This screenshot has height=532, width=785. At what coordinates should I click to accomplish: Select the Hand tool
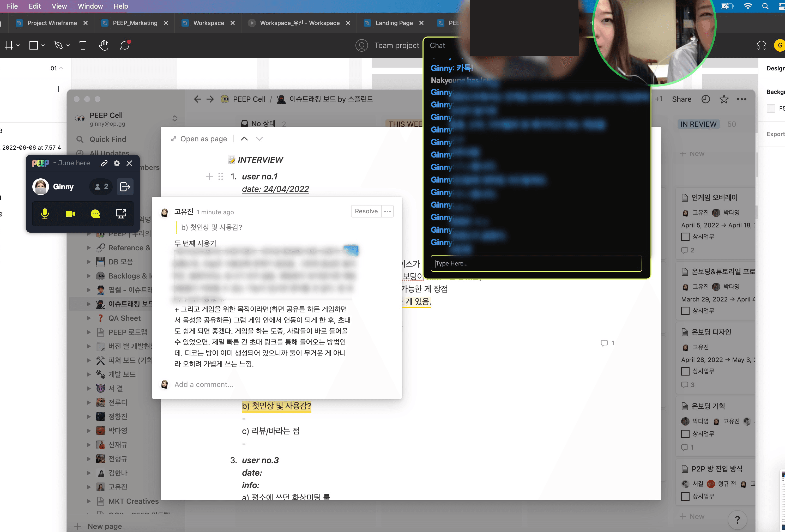point(104,45)
